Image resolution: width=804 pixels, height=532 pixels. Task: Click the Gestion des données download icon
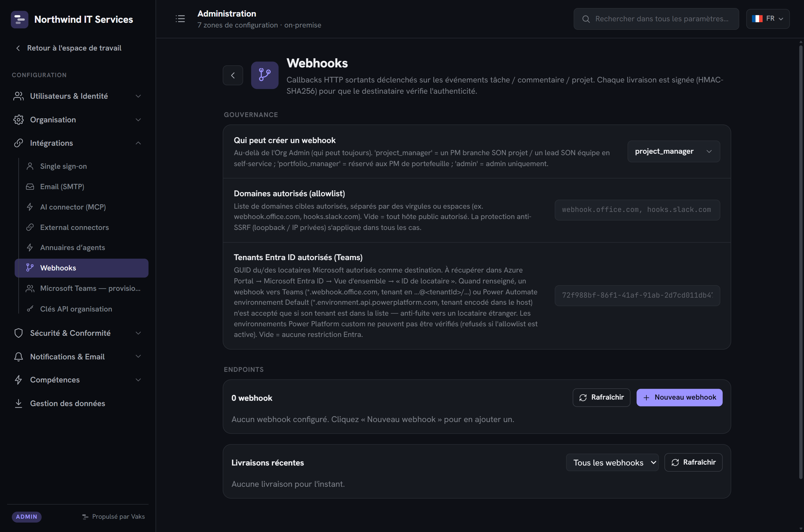(19, 403)
